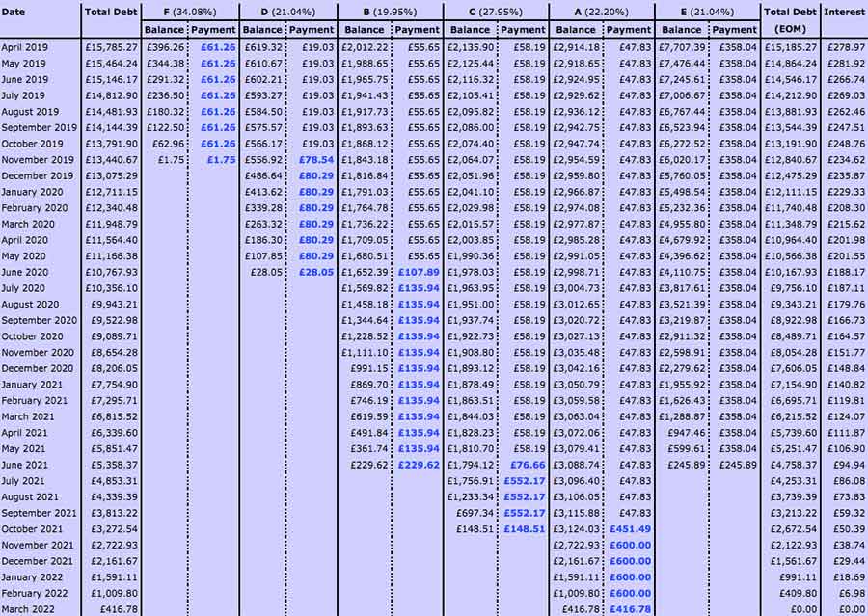Screen dimensions: 868x616
Task: Select C balance value £2,135.90
Action: tap(471, 47)
